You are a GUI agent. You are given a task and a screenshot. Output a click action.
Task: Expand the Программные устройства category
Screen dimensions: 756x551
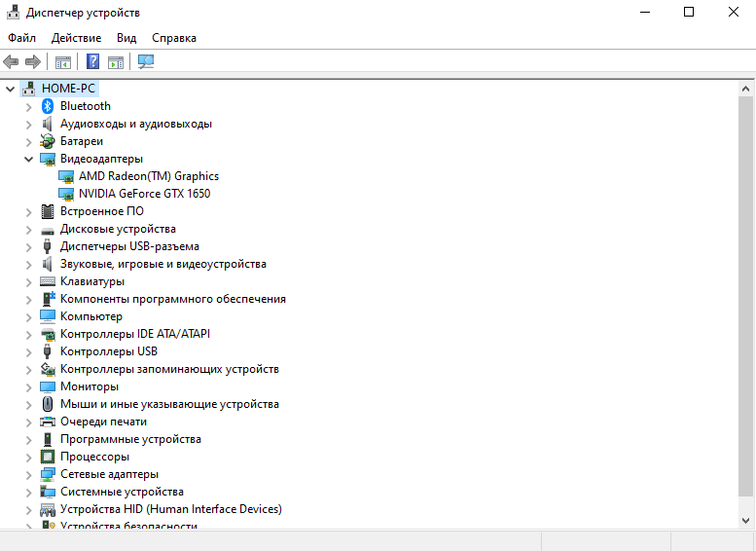tap(29, 440)
